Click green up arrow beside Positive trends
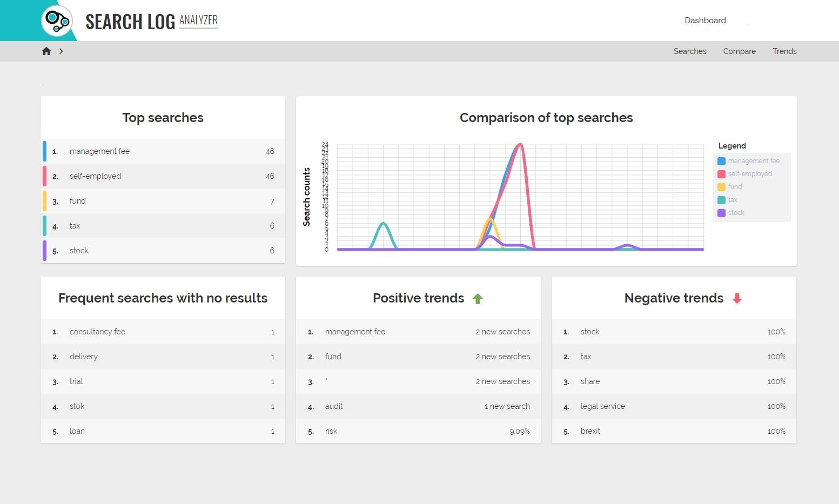839x504 pixels. 478,299
